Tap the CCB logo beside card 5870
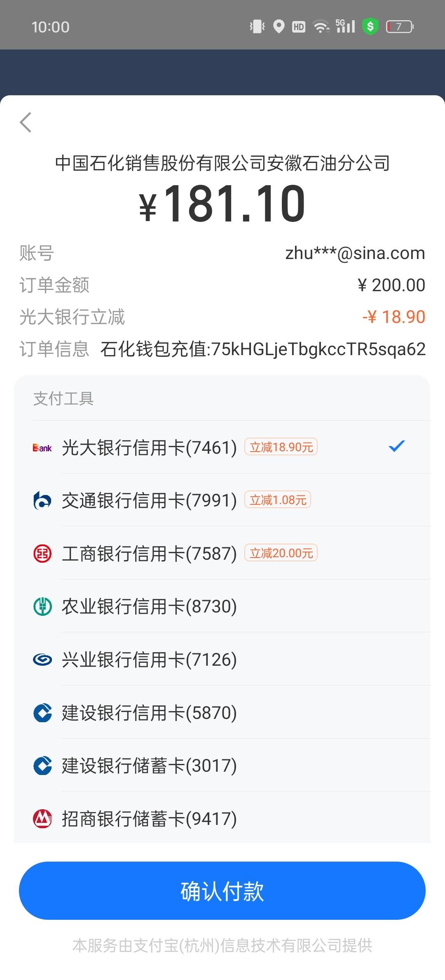Image resolution: width=445 pixels, height=980 pixels. (42, 713)
